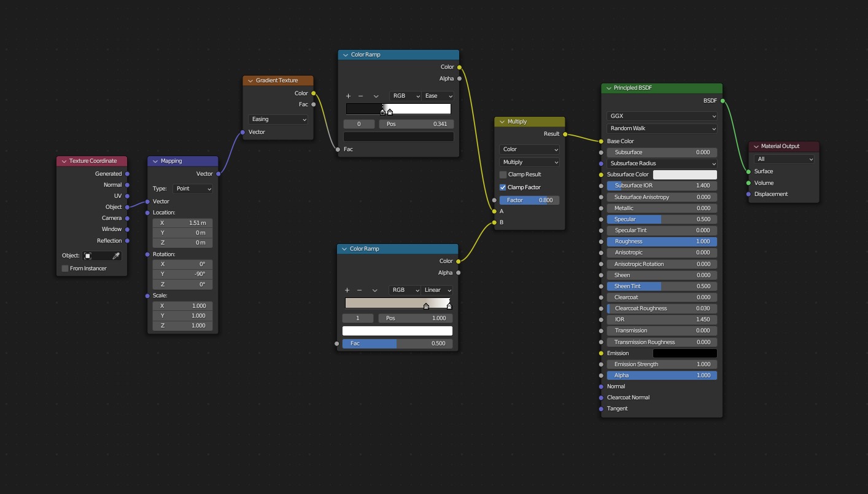Click the Scale Z field in Mapping node
The image size is (868, 494).
pos(183,326)
